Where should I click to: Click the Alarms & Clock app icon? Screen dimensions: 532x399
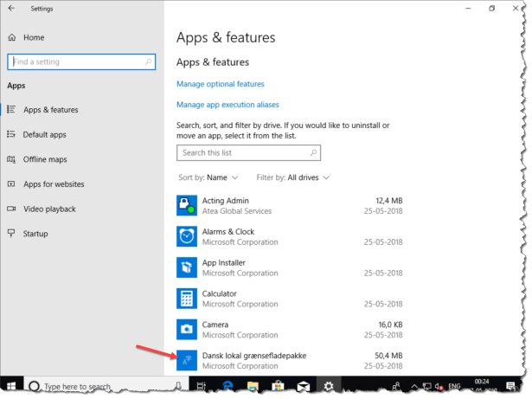coord(187,236)
